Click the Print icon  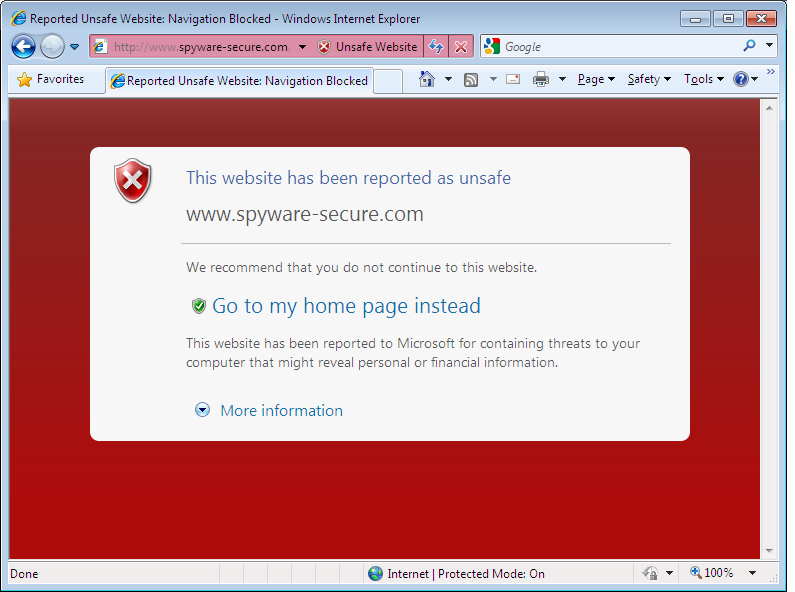tap(541, 79)
